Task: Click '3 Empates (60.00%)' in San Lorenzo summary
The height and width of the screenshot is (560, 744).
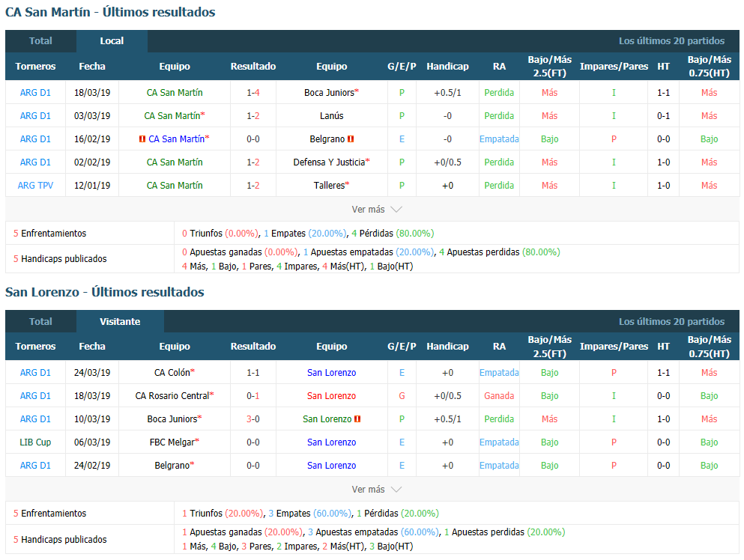Action: point(310,514)
